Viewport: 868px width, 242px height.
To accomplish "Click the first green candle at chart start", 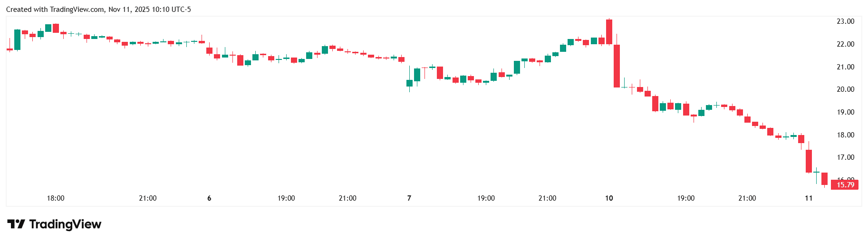I will point(18,39).
